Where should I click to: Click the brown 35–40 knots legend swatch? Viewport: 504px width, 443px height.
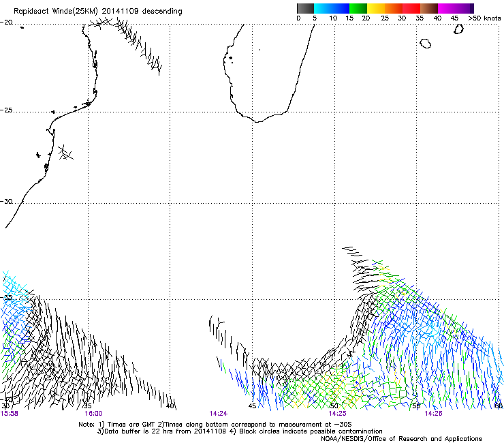point(429,8)
